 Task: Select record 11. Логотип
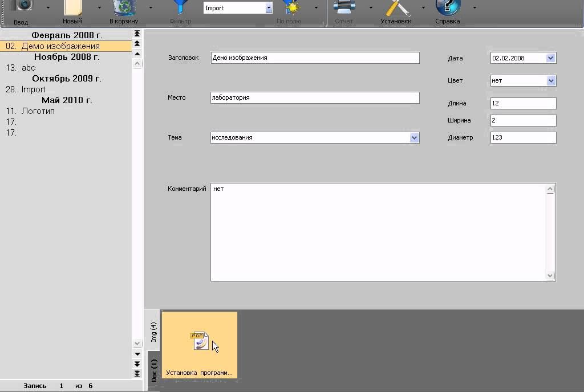[x=66, y=111]
